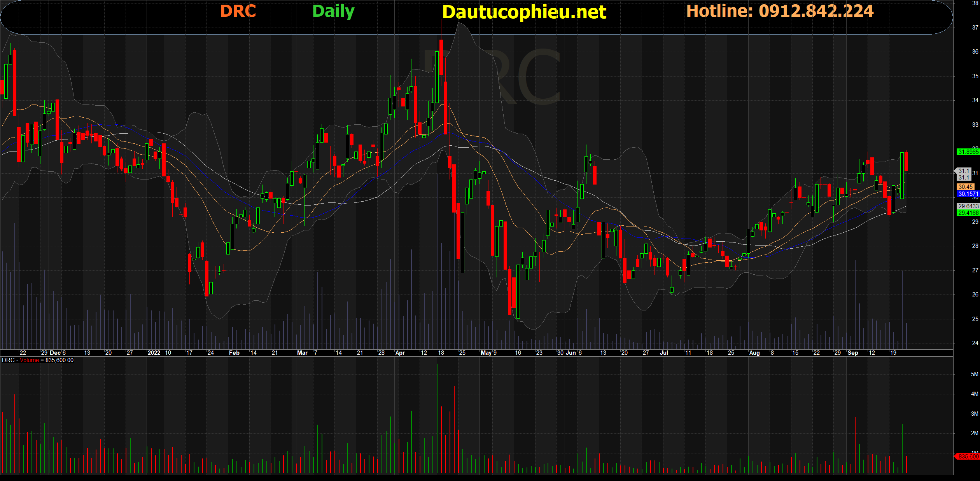Click the DRC ticker title in the header
Viewport: 980px width, 481px height.
click(x=238, y=11)
